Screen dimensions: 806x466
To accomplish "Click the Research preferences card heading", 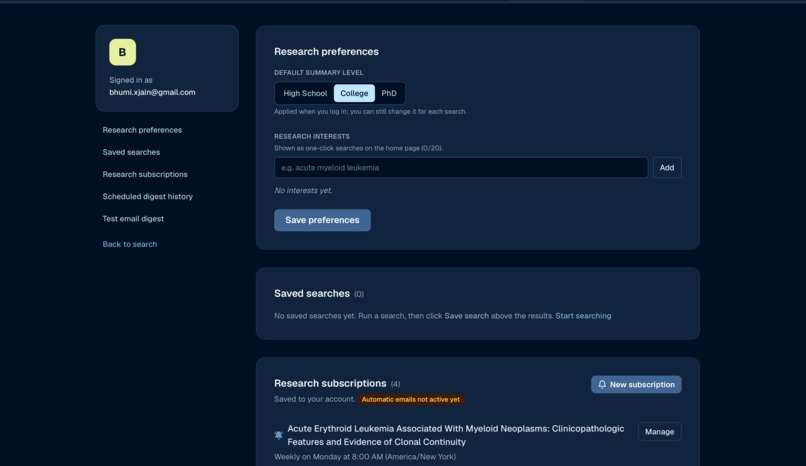I will pos(326,51).
